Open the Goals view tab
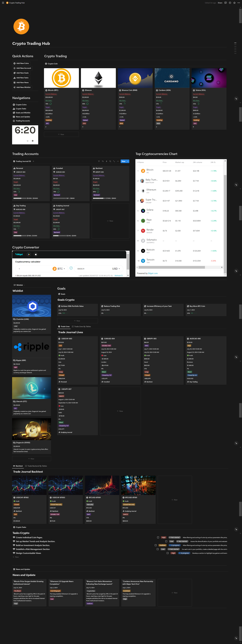This screenshot has height=644, width=242. (62, 294)
